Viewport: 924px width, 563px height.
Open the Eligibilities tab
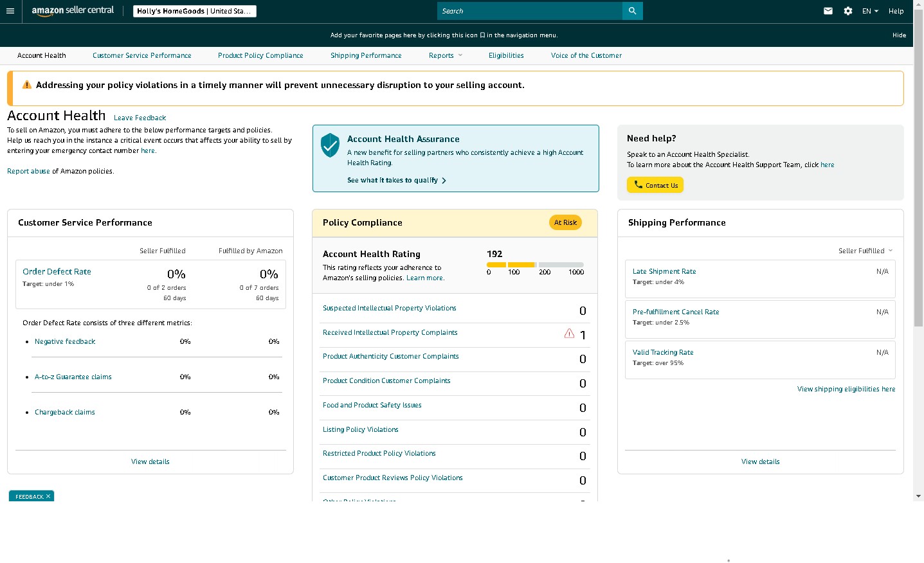tap(506, 56)
